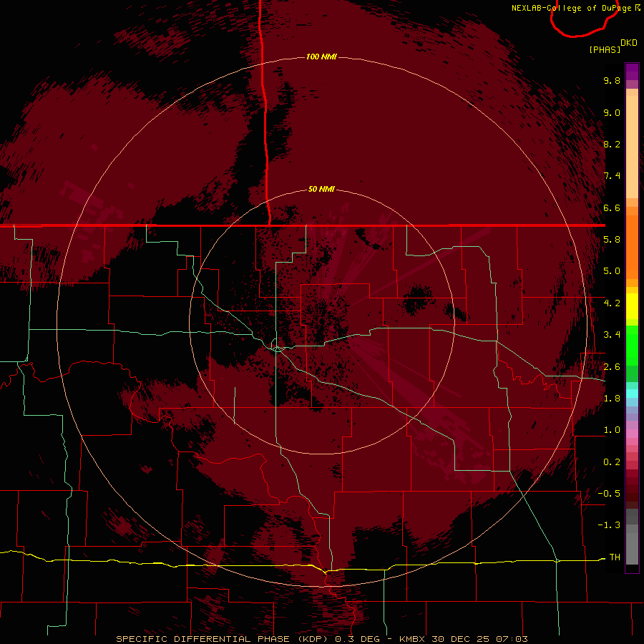The height and width of the screenshot is (644, 644).
Task: Click the DKD label above the color scale
Action: point(629,43)
